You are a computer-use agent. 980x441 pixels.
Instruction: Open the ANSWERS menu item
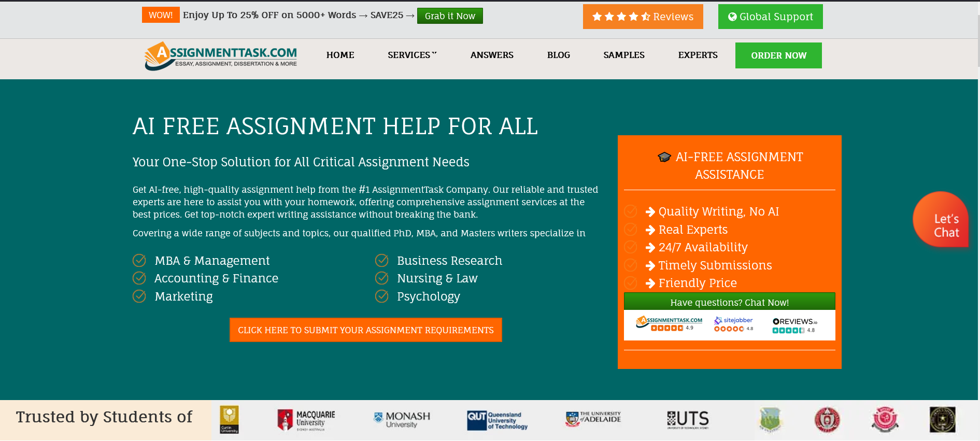492,55
